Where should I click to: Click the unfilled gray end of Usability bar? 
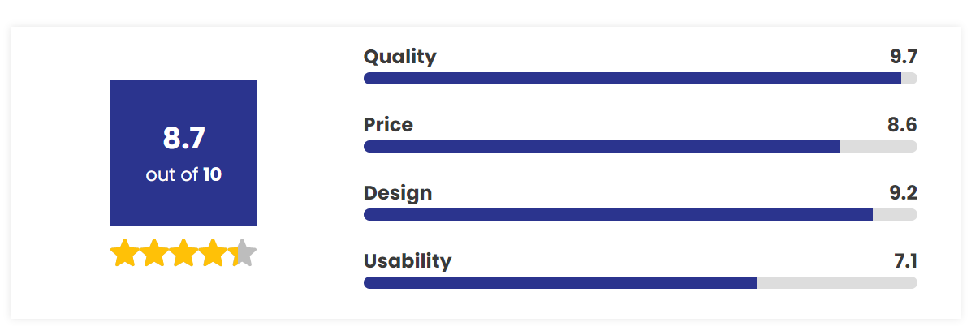[836, 283]
